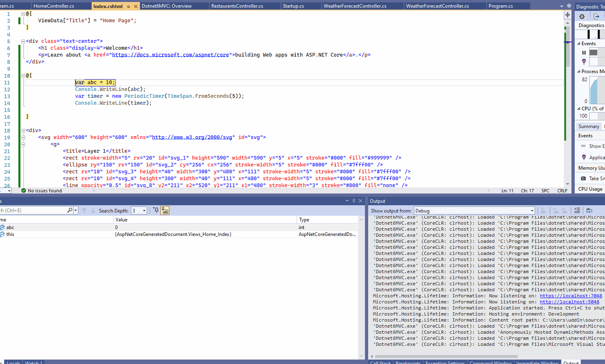The image size is (605, 364).
Task: Collapse the code block at line 1
Action: pos(23,14)
